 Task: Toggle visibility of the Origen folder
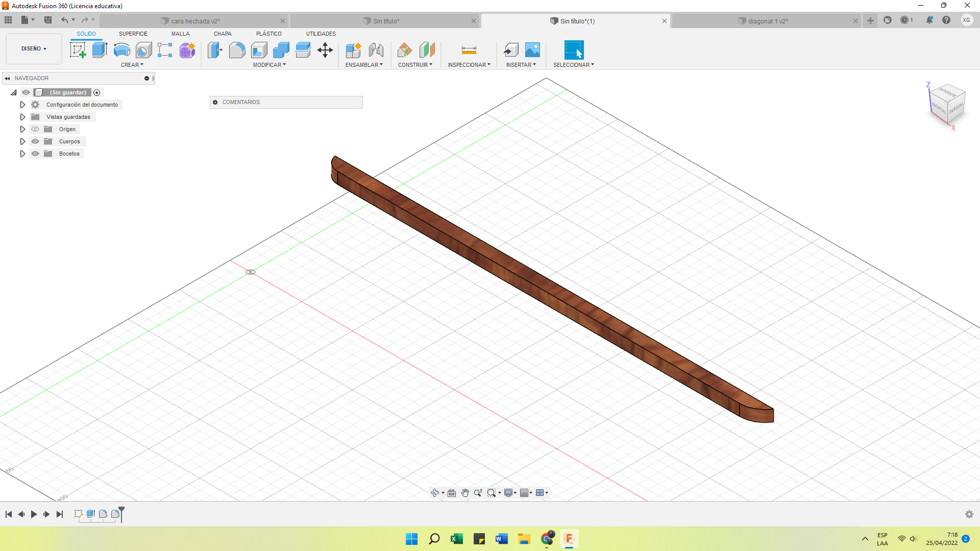coord(35,129)
